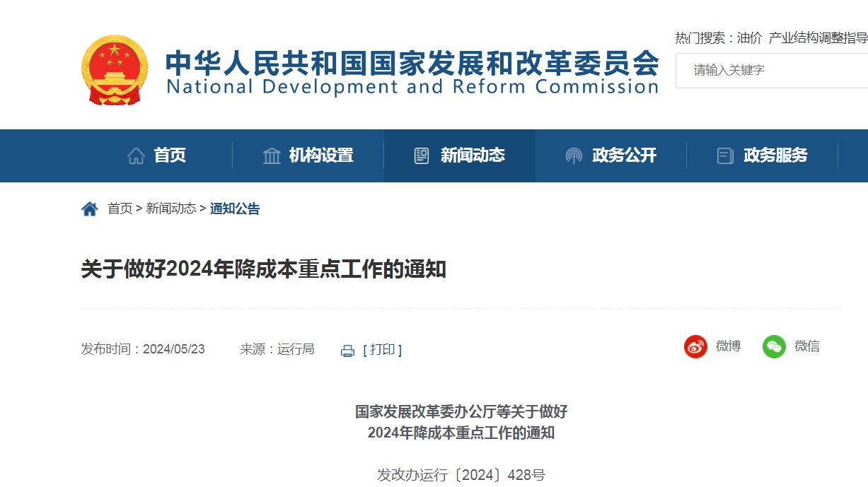868x487 pixels.
Task: Click the document icon beside 政务服务
Action: (725, 156)
